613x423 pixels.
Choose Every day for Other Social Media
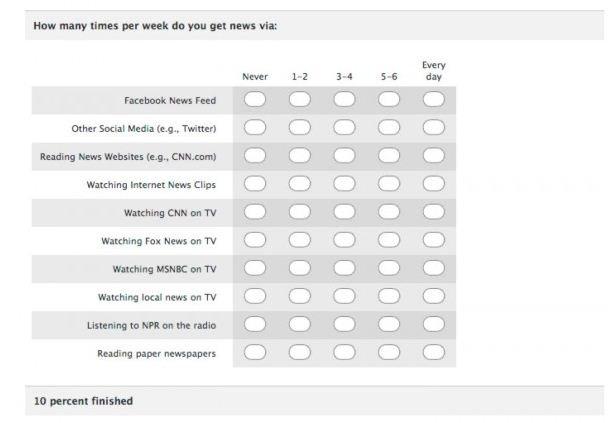[434, 127]
